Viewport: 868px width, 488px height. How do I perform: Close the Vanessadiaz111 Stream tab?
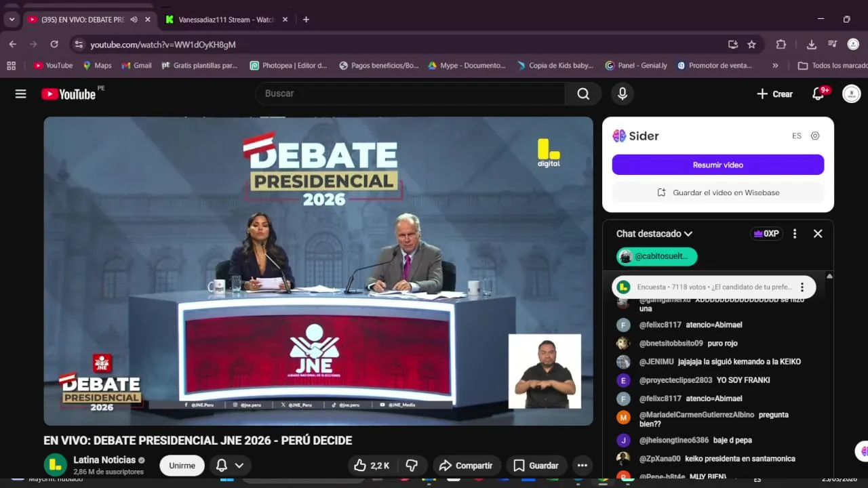click(x=285, y=20)
